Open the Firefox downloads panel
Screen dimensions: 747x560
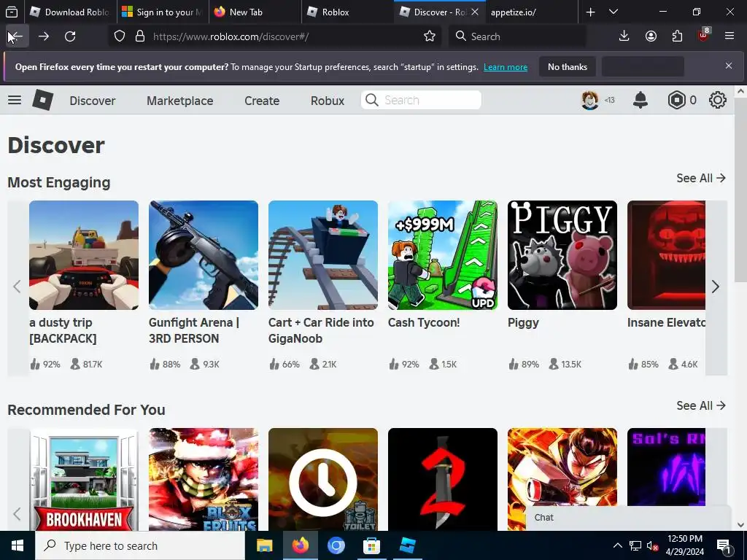[x=624, y=36]
